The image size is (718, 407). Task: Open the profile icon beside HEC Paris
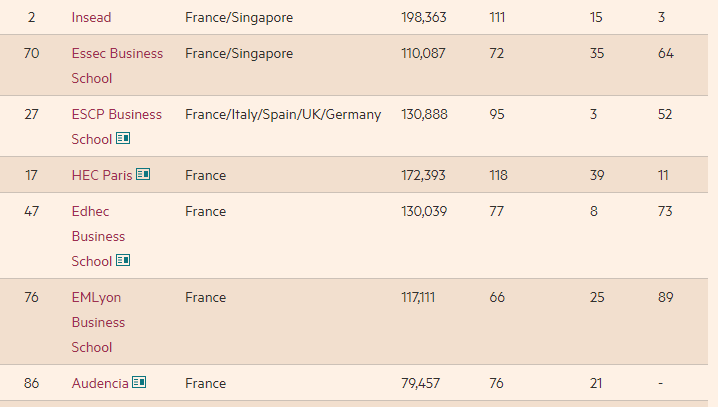click(x=143, y=174)
